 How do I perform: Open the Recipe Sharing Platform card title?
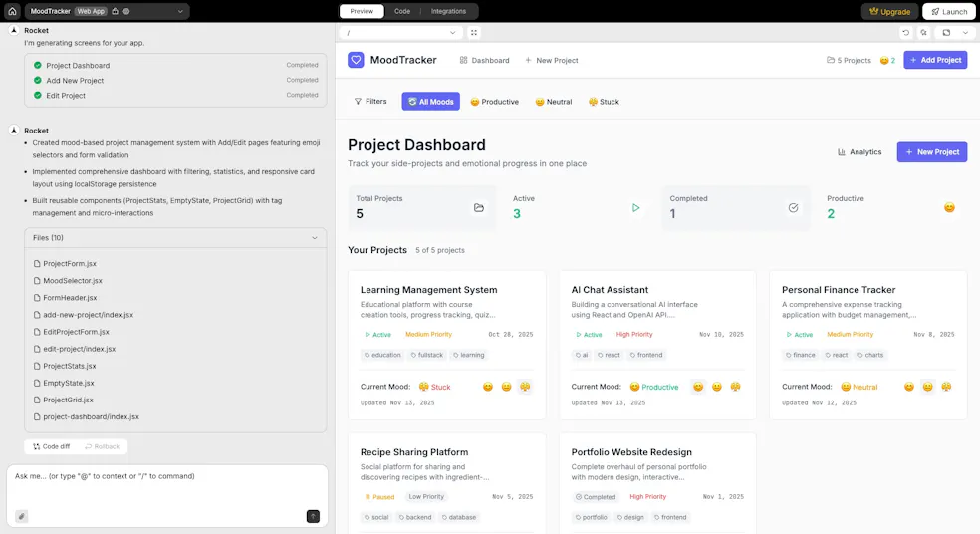point(414,452)
